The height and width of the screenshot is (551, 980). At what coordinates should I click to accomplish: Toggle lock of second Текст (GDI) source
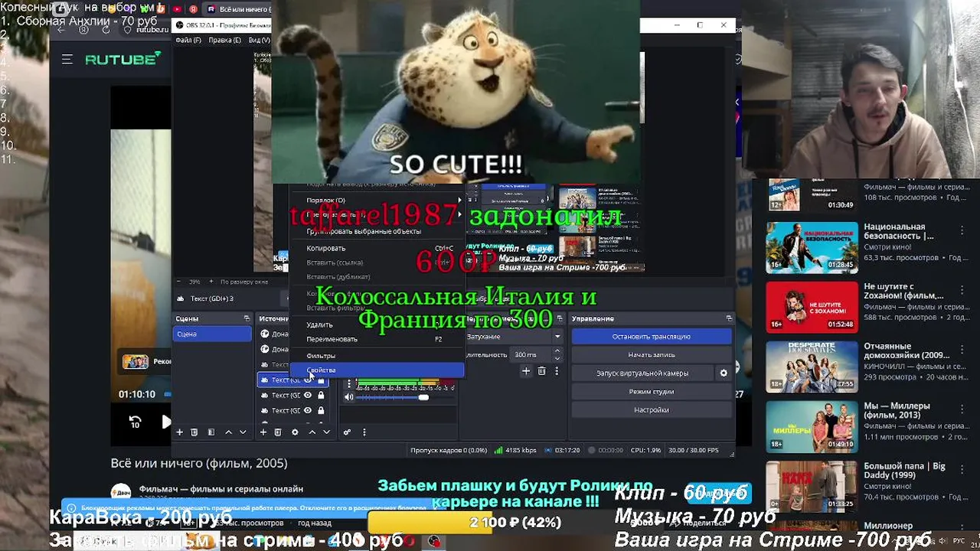(321, 396)
